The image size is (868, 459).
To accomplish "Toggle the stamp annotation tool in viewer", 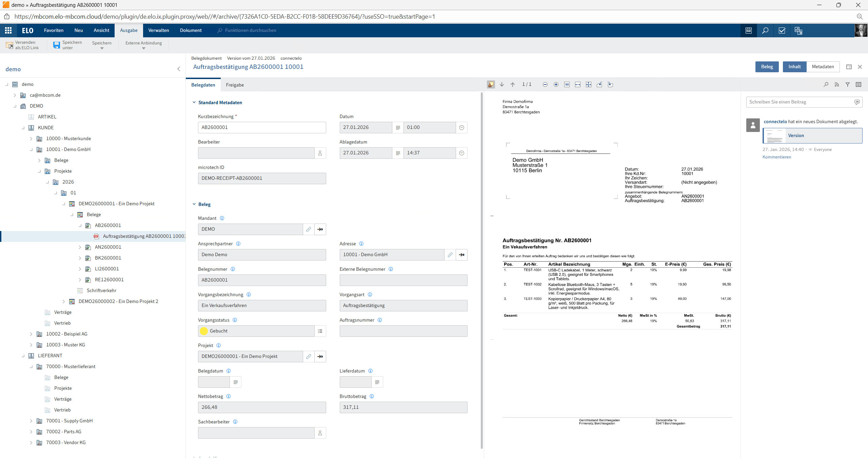I will coord(491,84).
